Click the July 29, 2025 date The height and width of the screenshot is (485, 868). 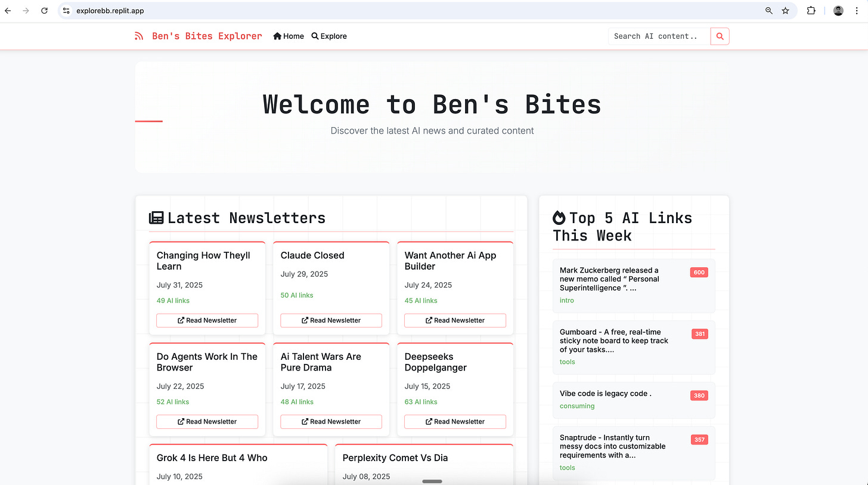304,274
